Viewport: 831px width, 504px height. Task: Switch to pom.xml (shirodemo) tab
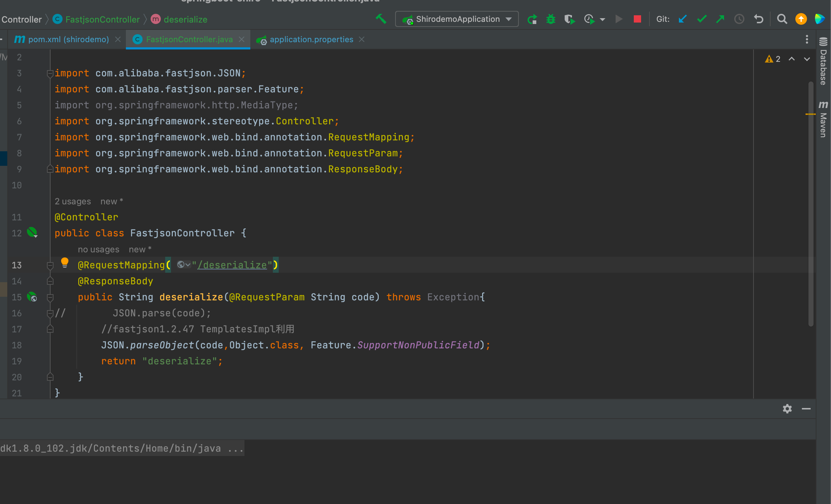68,39
